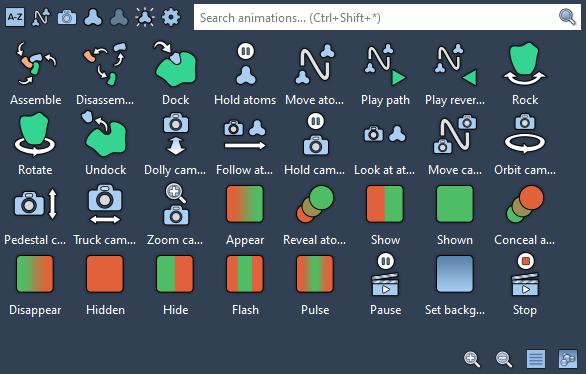586x374 pixels.
Task: Select the Play path animation
Action: coord(385,64)
